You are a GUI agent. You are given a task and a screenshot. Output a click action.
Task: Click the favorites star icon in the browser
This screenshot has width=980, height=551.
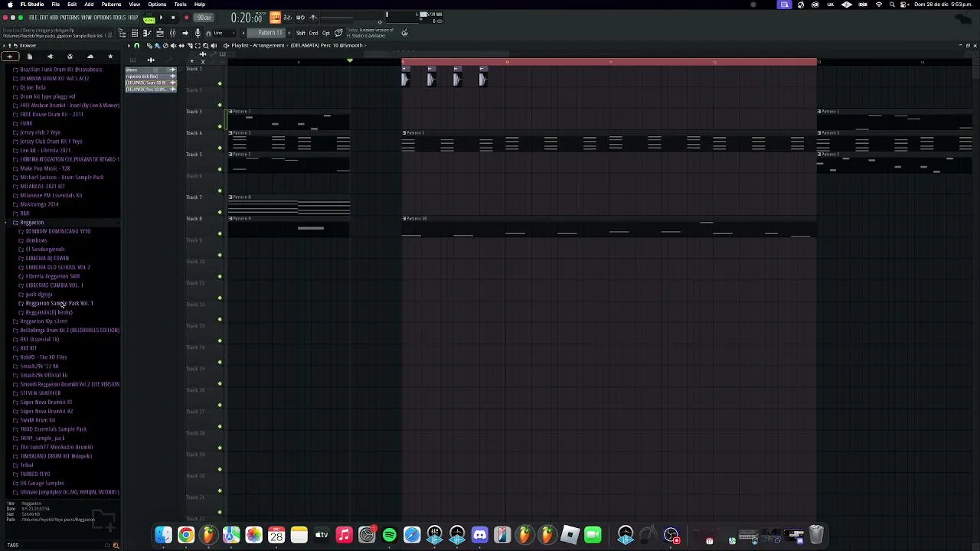tap(109, 57)
